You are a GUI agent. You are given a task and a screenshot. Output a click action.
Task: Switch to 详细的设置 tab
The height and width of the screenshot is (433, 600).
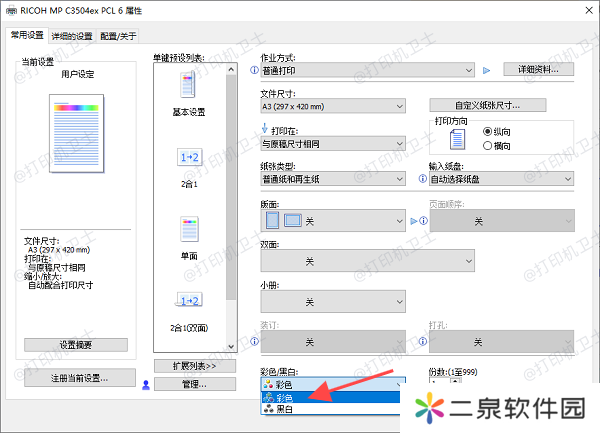pos(72,36)
